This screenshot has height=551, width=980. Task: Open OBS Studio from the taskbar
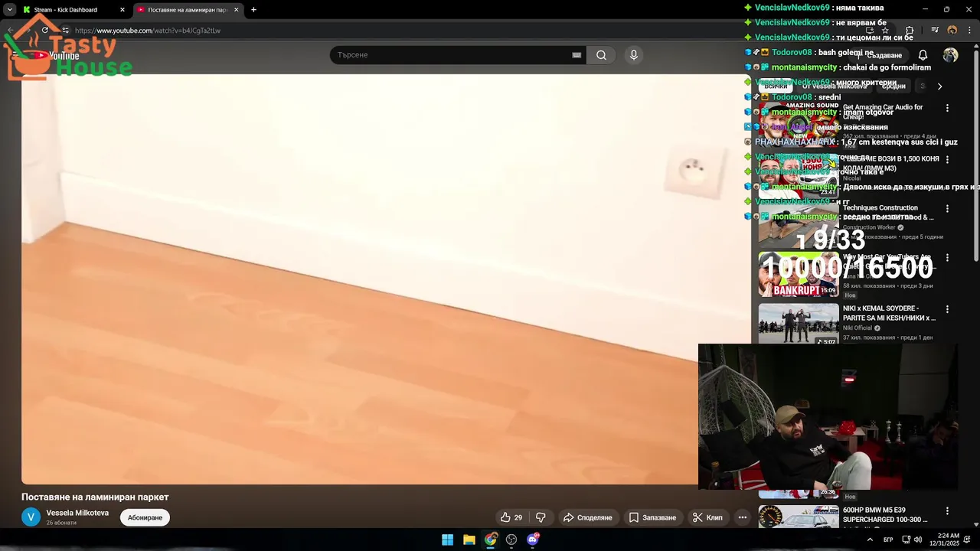(511, 540)
